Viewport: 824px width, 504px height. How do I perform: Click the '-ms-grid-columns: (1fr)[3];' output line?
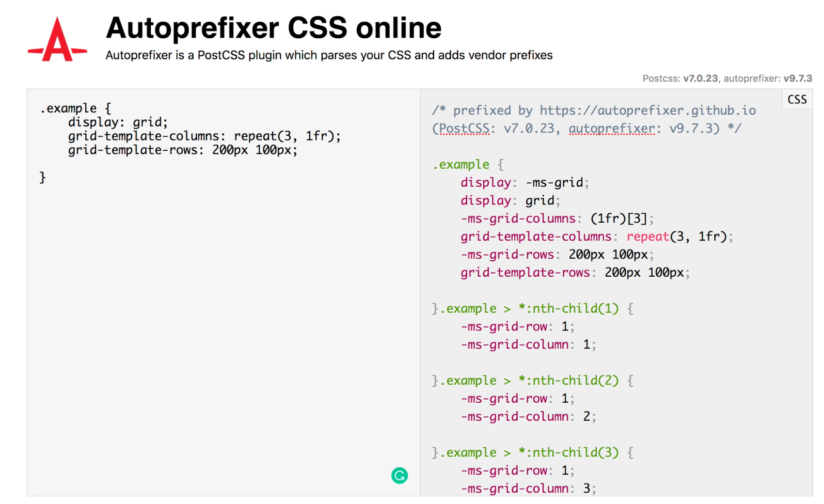coord(557,219)
